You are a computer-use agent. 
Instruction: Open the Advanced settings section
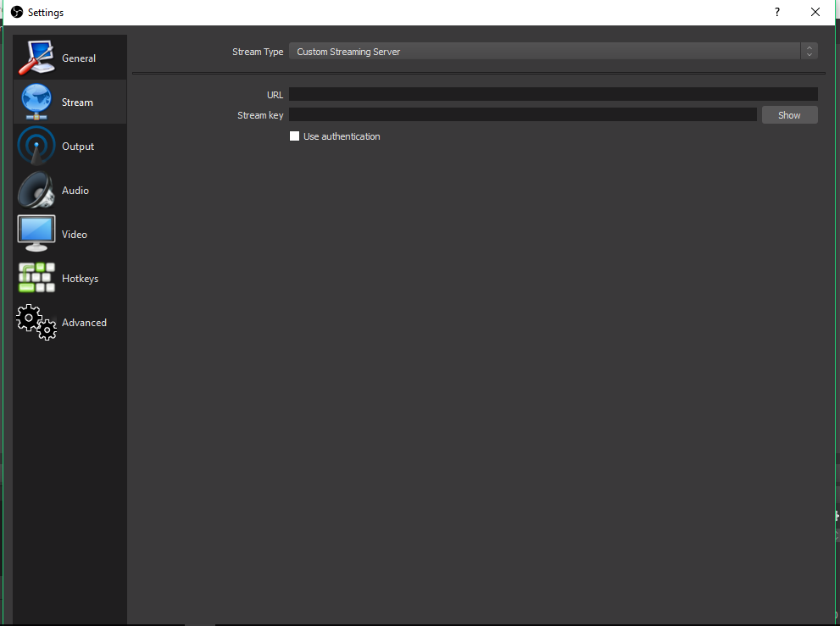[x=70, y=322]
